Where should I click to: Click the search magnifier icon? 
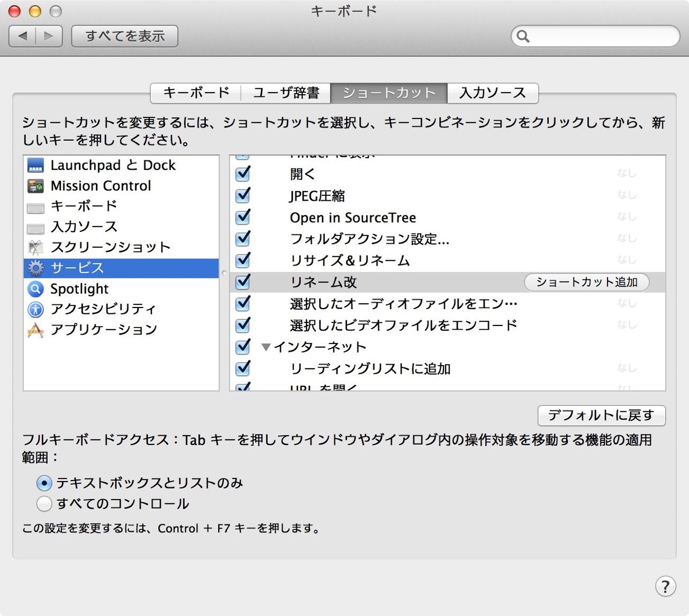523,36
